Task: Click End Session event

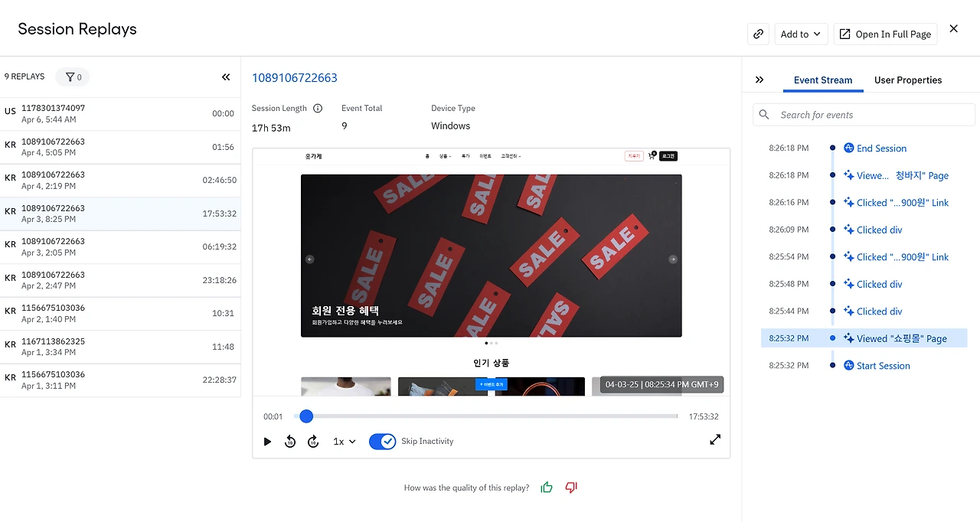Action: tap(881, 148)
